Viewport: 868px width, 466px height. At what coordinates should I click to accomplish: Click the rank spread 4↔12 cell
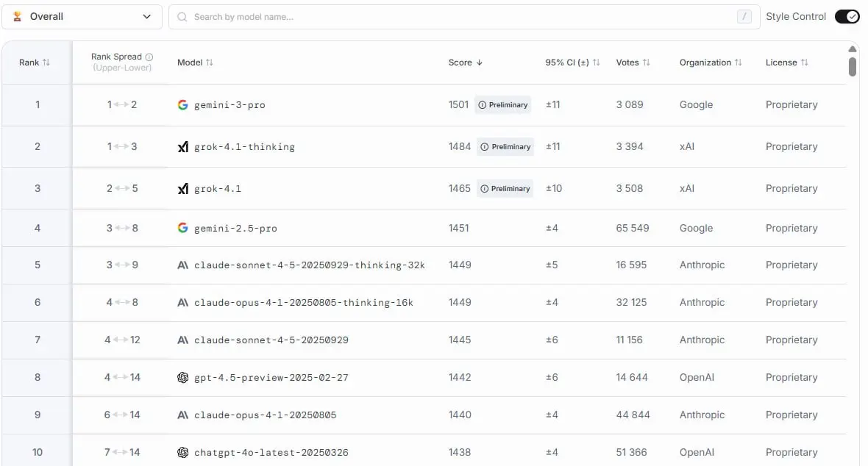[x=122, y=340]
